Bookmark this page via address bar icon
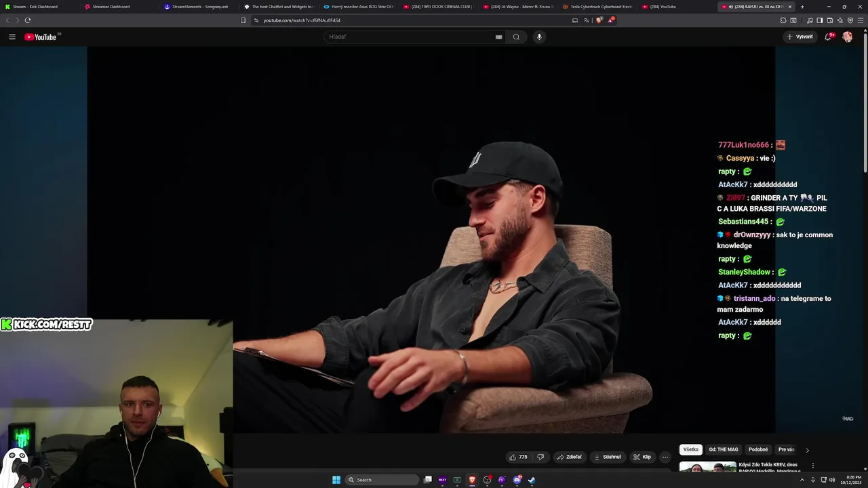 [x=243, y=20]
